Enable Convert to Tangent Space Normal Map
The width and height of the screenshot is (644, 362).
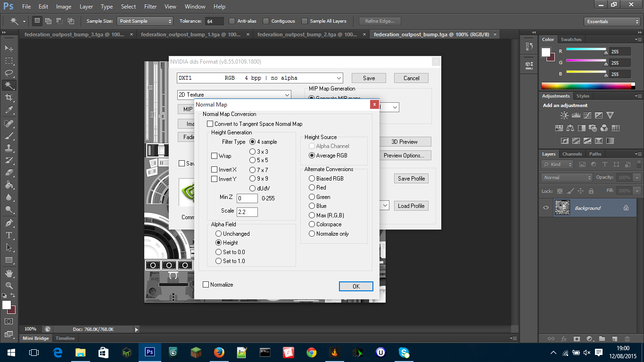(210, 124)
